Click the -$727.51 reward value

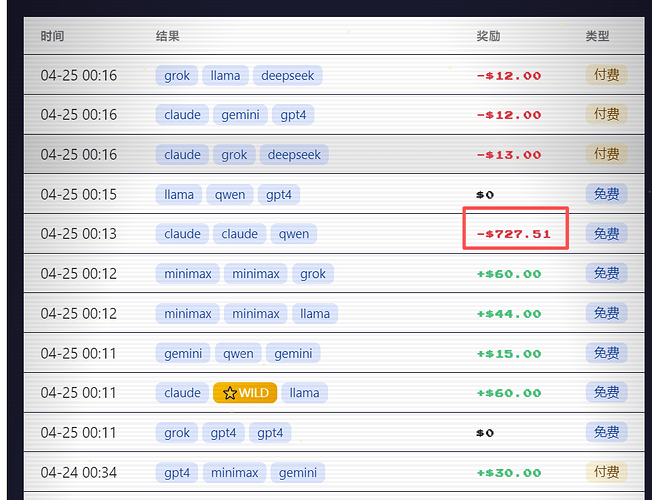pos(513,234)
